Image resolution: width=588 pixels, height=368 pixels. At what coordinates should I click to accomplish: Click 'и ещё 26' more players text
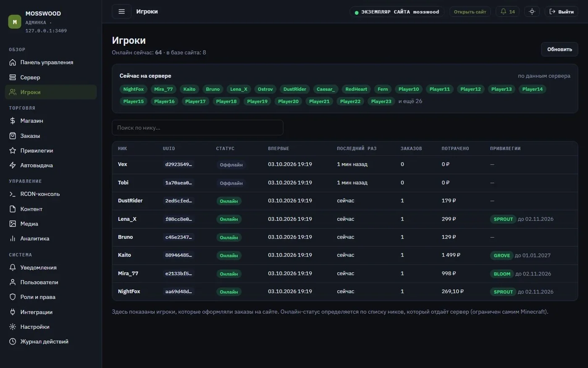[x=410, y=101]
